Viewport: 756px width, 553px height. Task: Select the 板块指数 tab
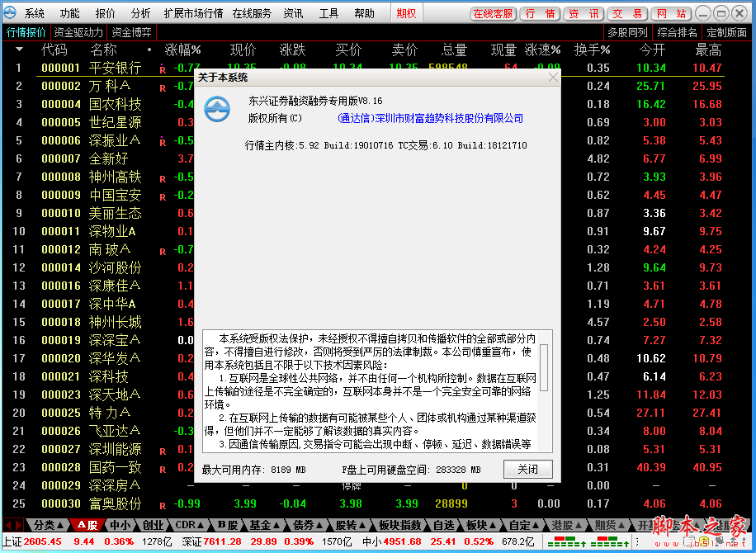pos(399,525)
